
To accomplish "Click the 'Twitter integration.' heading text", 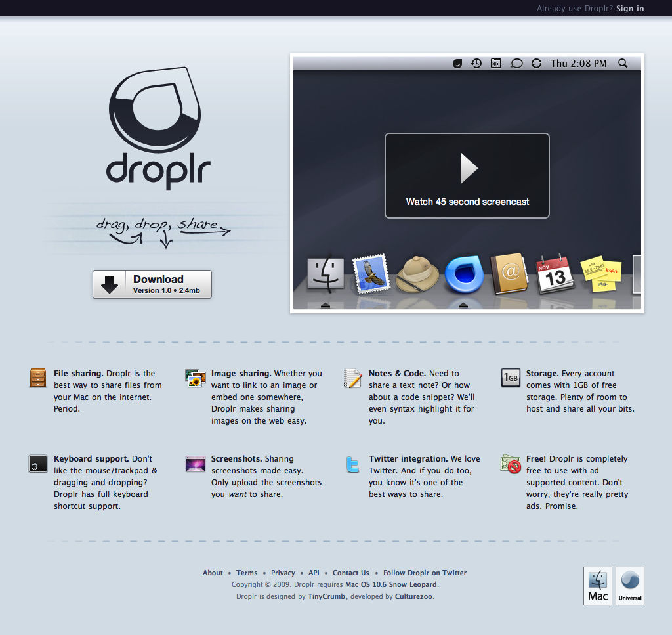I will pyautogui.click(x=408, y=459).
